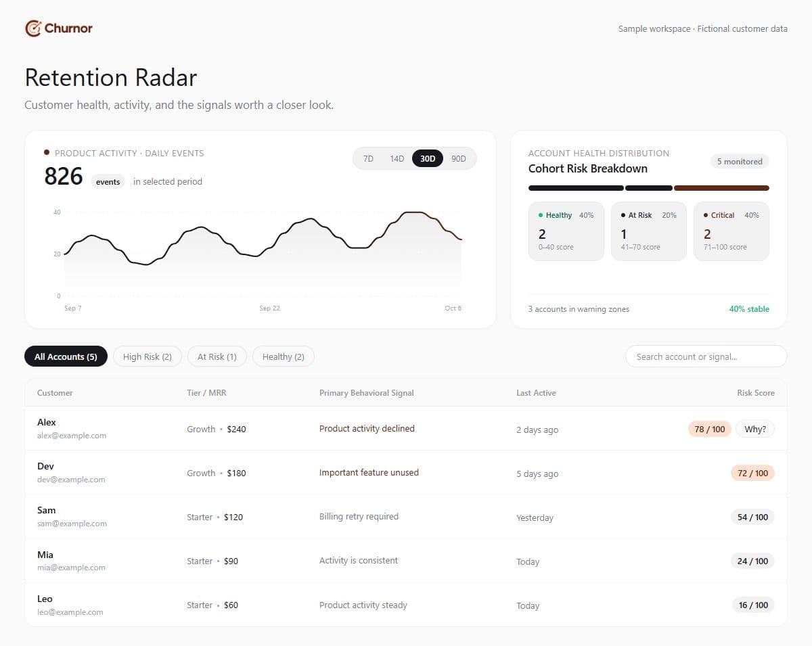Viewport: 812px width, 646px height.
Task: Click "Billing retry required" signal text
Action: coord(359,517)
